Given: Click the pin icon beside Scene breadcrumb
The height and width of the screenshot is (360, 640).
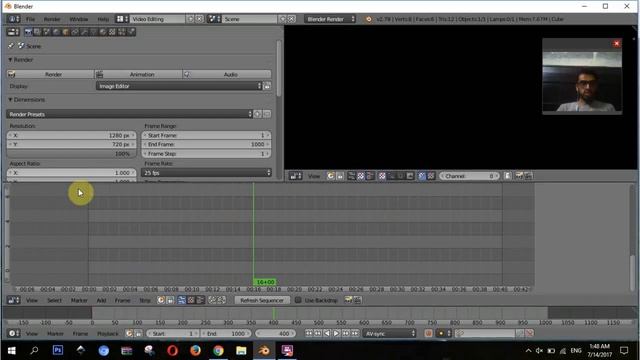Looking at the screenshot, I should [11, 46].
